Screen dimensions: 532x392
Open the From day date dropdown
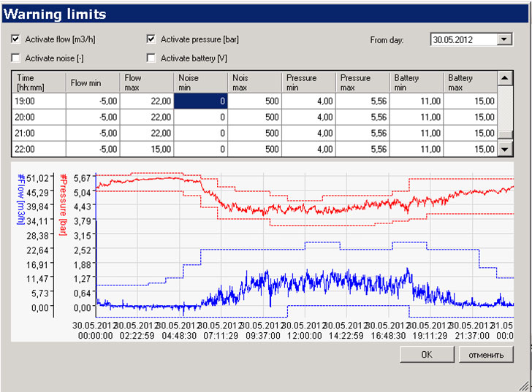click(x=504, y=39)
